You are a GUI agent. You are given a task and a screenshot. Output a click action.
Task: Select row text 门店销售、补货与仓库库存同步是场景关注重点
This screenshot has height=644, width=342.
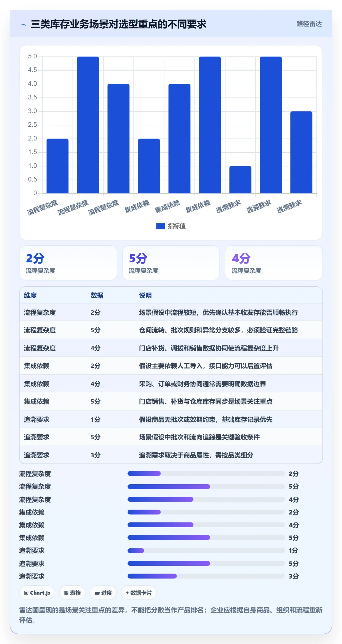point(206,401)
